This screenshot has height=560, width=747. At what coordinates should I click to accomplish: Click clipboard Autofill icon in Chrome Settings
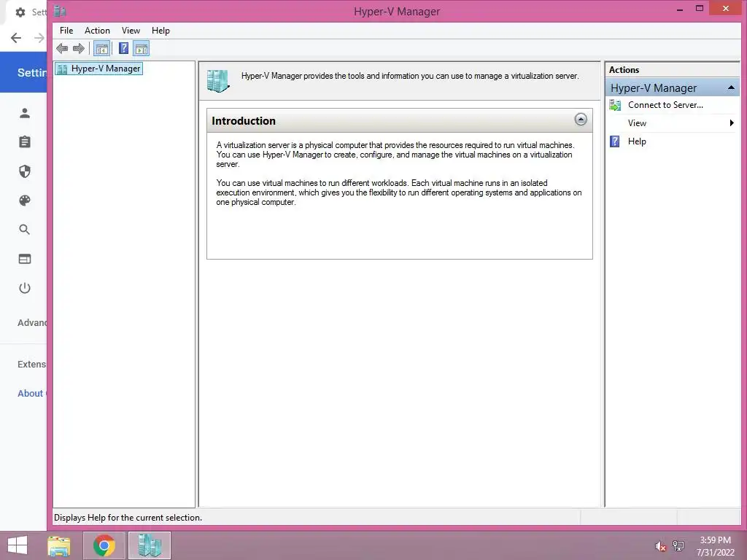25,142
